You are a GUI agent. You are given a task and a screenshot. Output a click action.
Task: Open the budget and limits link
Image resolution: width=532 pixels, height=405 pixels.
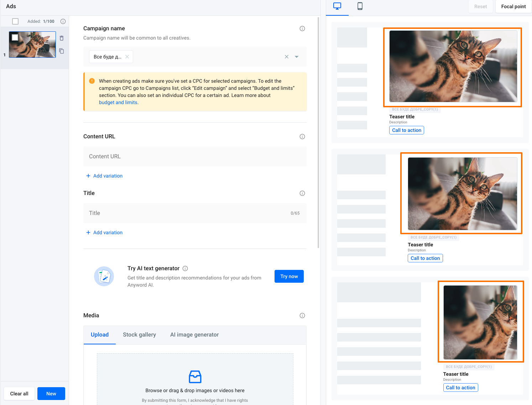click(x=118, y=102)
